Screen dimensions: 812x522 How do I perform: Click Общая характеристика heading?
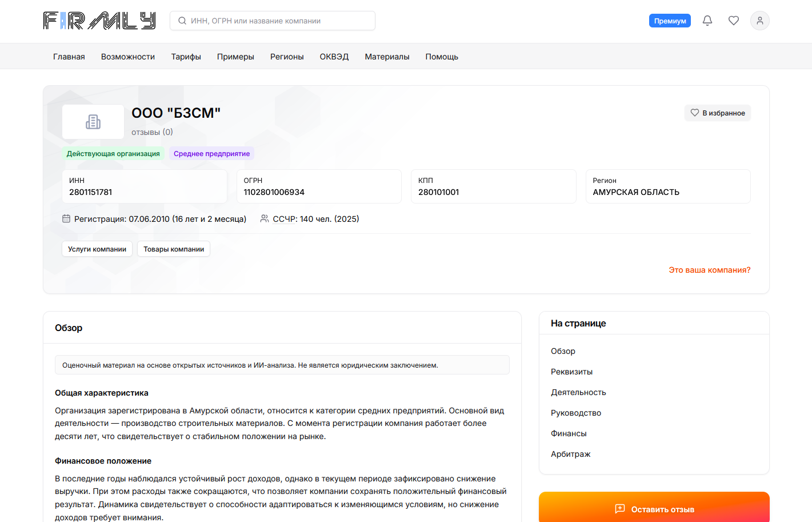tap(102, 393)
